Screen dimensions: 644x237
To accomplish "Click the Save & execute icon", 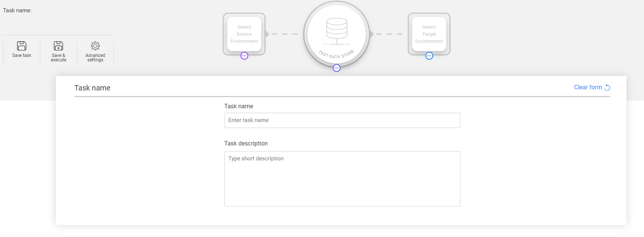I will click(58, 46).
